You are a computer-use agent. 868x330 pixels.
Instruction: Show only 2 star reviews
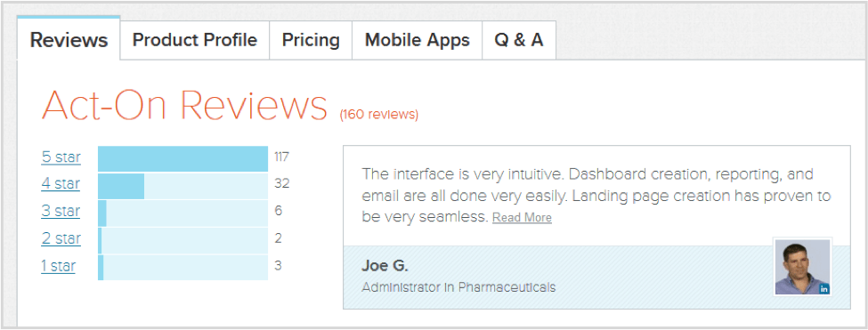pyautogui.click(x=61, y=238)
